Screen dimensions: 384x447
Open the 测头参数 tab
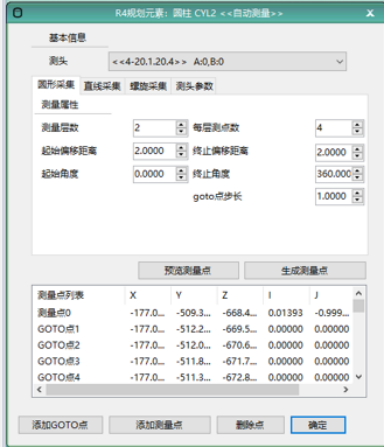pos(194,86)
